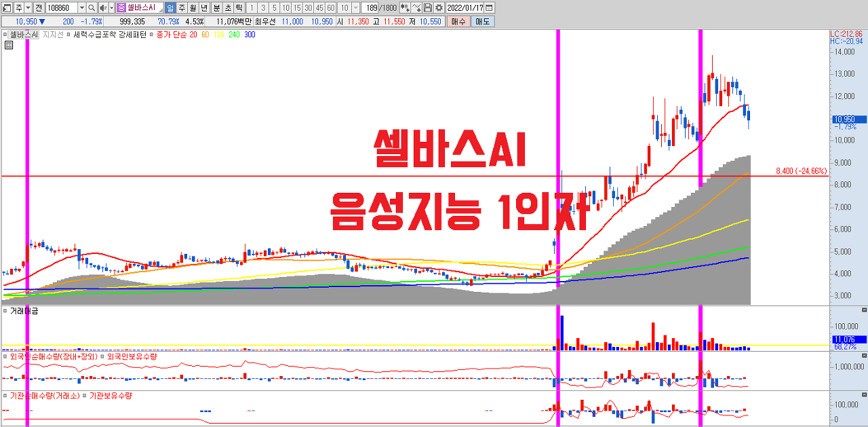Toggle the square before 거래대금 panel label
Viewport: 868px width, 427px height.
tap(5, 311)
